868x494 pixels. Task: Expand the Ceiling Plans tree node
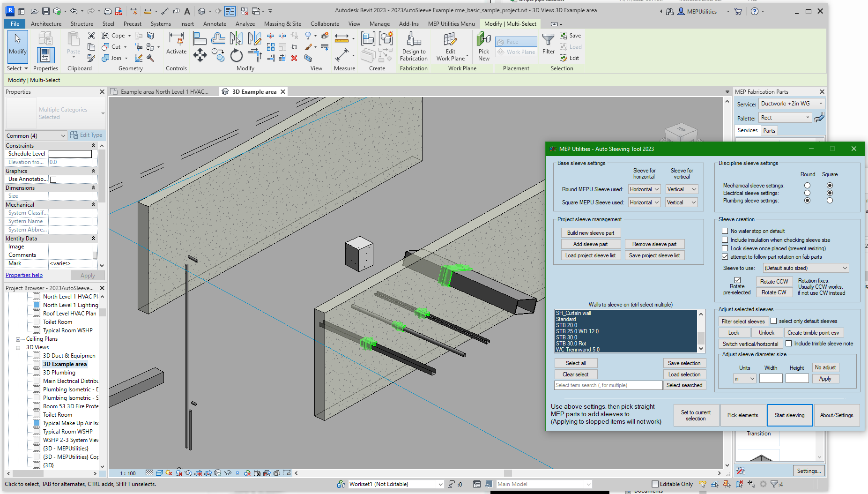18,339
